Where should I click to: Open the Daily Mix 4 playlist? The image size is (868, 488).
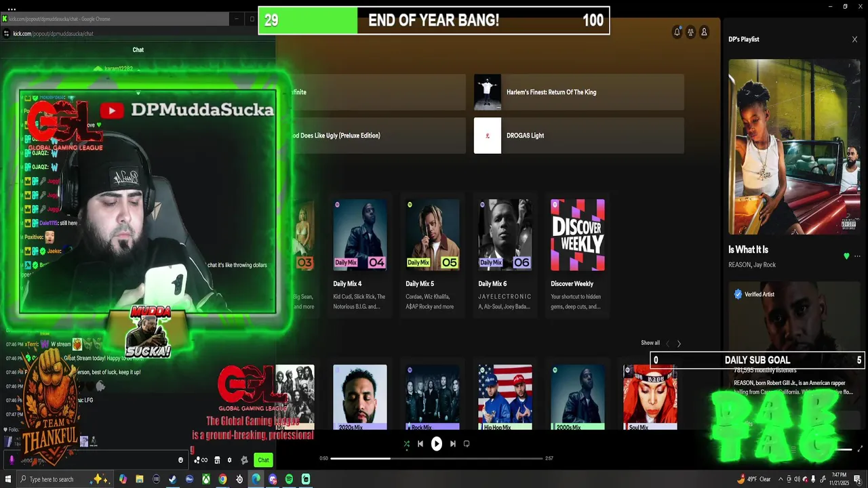click(x=360, y=255)
